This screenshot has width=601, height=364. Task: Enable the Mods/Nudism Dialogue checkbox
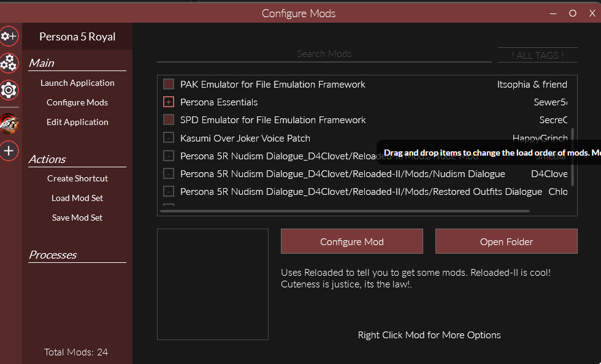(x=169, y=173)
